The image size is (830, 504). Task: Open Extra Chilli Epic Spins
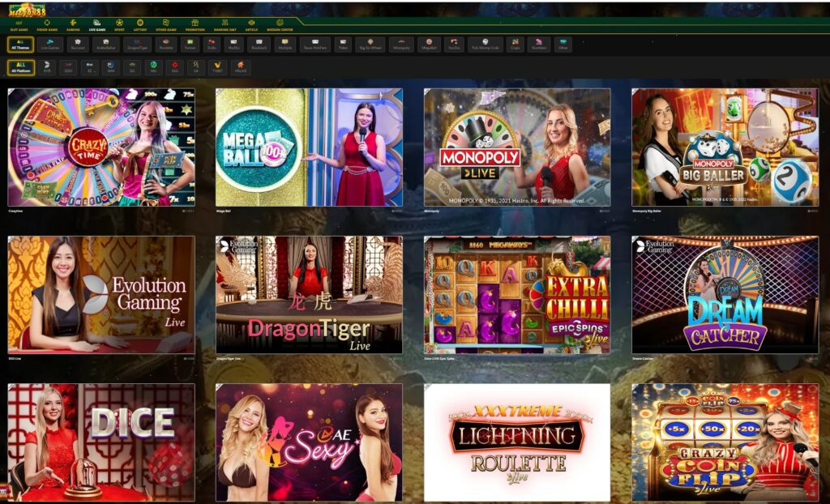pyautogui.click(x=517, y=295)
